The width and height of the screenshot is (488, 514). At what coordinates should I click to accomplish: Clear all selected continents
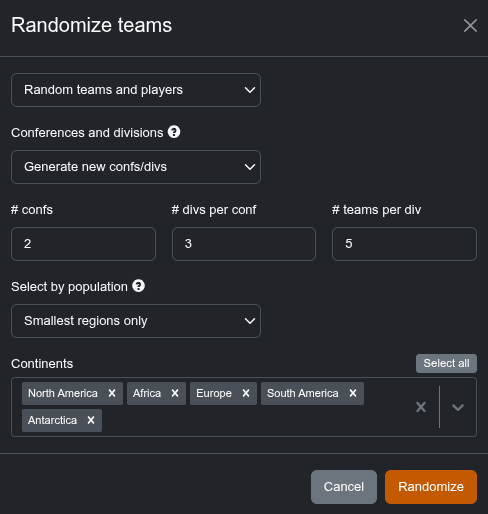(421, 407)
